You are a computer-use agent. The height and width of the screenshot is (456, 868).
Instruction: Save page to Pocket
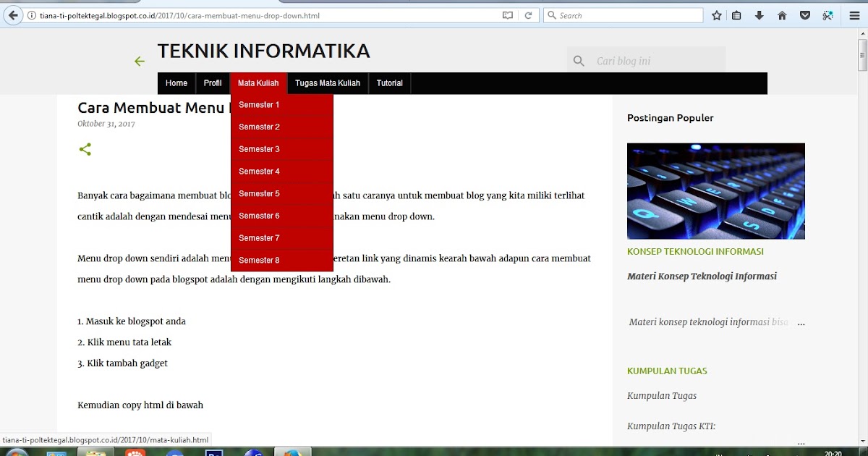[804, 14]
